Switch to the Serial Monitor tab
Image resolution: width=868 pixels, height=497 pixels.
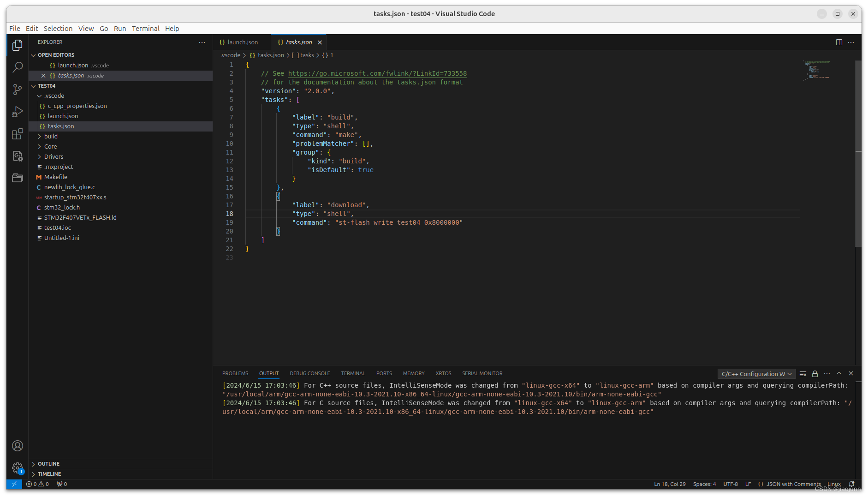[482, 373]
